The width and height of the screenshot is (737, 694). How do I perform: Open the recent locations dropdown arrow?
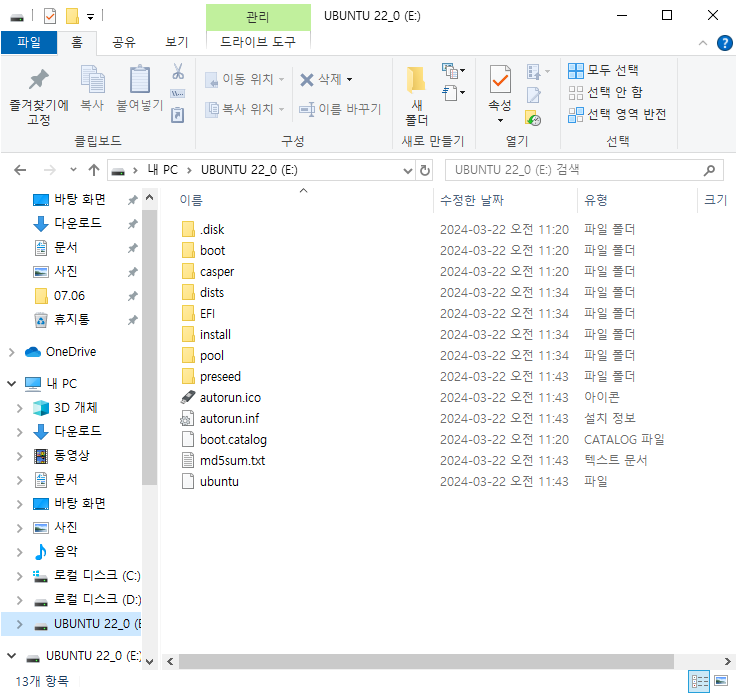[x=73, y=170]
